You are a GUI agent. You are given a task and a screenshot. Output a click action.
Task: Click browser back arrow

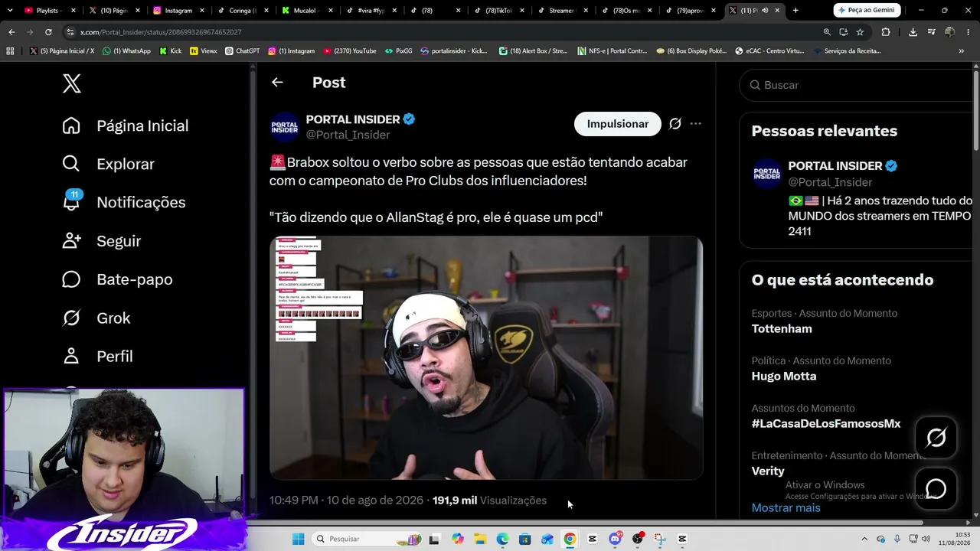pyautogui.click(x=11, y=32)
